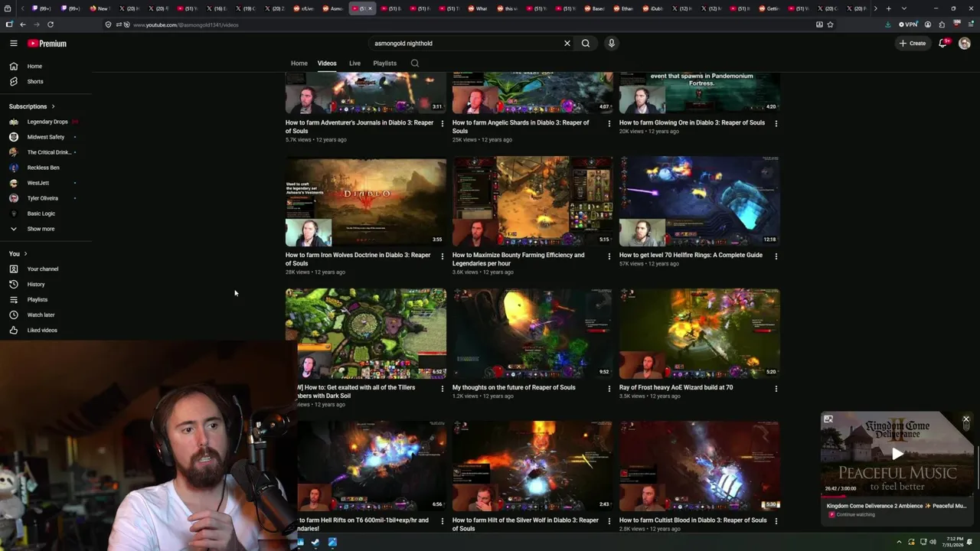Open the YouTube guide hamburger menu
Screen dimensions: 980x551
coord(13,44)
